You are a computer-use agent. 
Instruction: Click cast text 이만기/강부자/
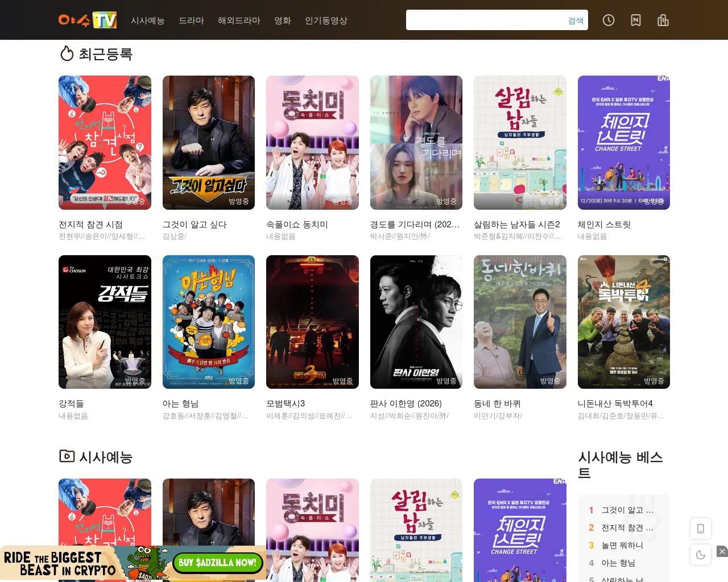coord(498,416)
